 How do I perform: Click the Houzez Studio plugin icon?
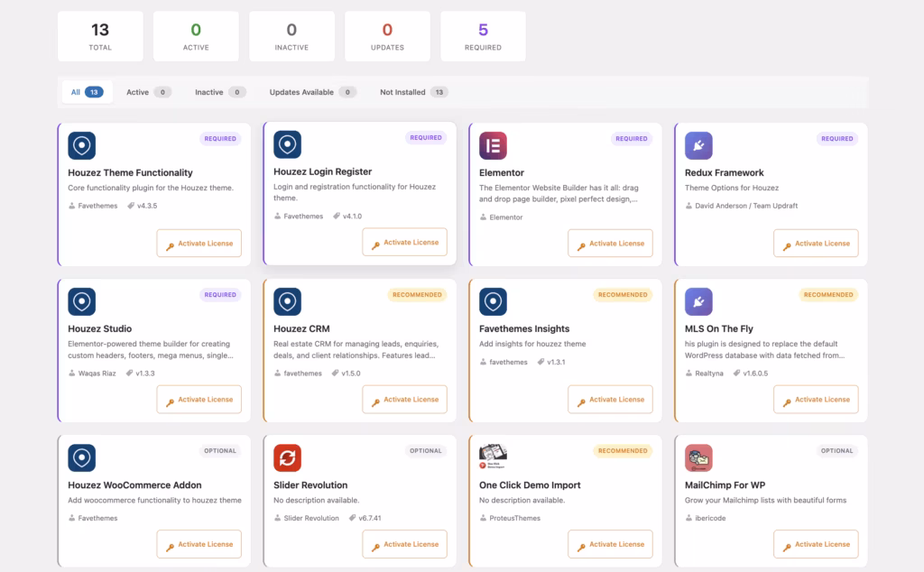(82, 301)
